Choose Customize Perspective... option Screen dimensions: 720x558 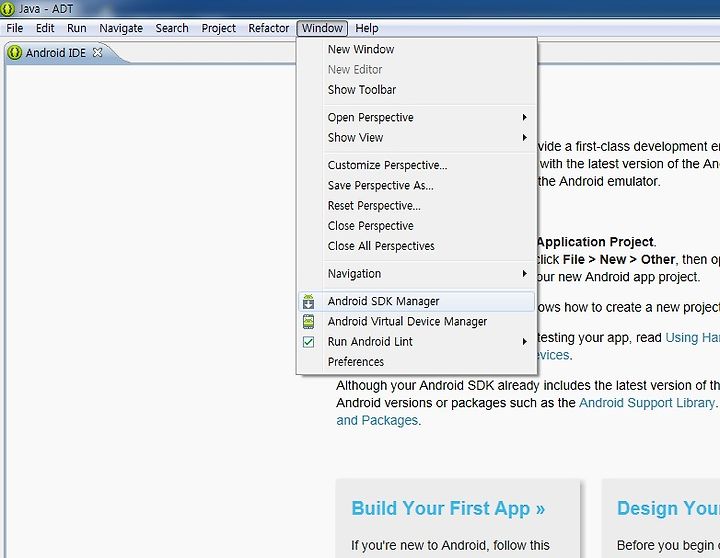pyautogui.click(x=416, y=165)
